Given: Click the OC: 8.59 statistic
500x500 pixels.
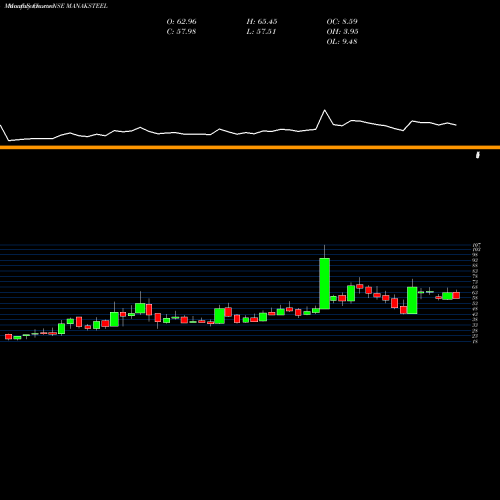Looking at the screenshot, I should (342, 22).
